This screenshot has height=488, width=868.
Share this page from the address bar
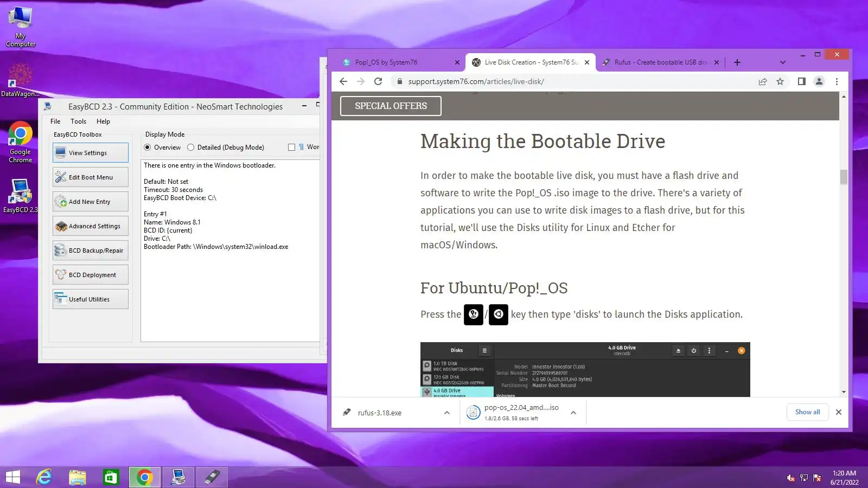[x=763, y=81]
